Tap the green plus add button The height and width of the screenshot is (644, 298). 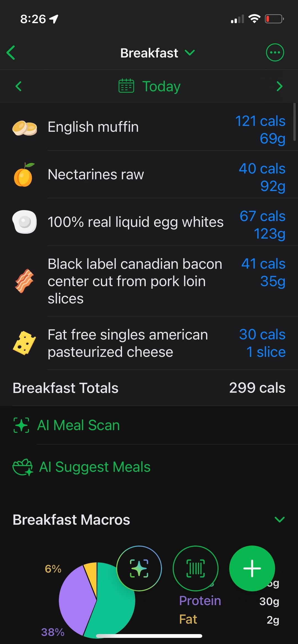point(252,568)
